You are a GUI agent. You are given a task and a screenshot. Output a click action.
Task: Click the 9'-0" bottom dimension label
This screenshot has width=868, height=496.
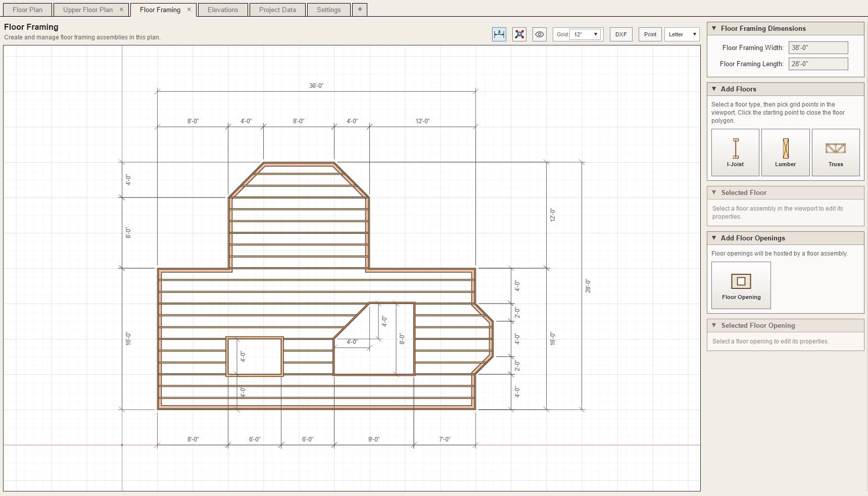374,439
